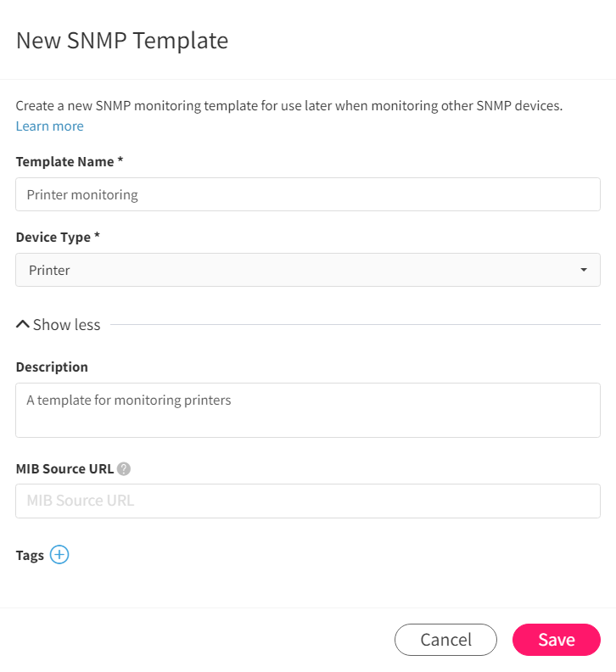This screenshot has height=672, width=616.
Task: Open the MIB Source URL help tooltip icon
Action: click(124, 469)
